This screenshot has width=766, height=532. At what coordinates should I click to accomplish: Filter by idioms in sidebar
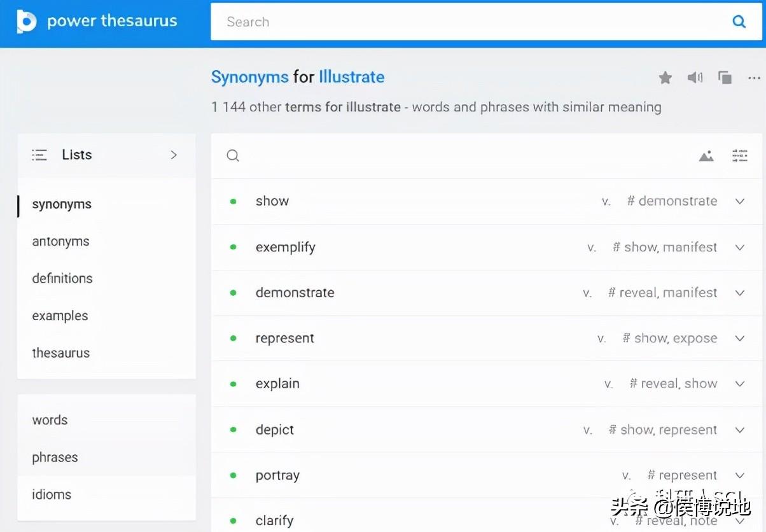(52, 494)
